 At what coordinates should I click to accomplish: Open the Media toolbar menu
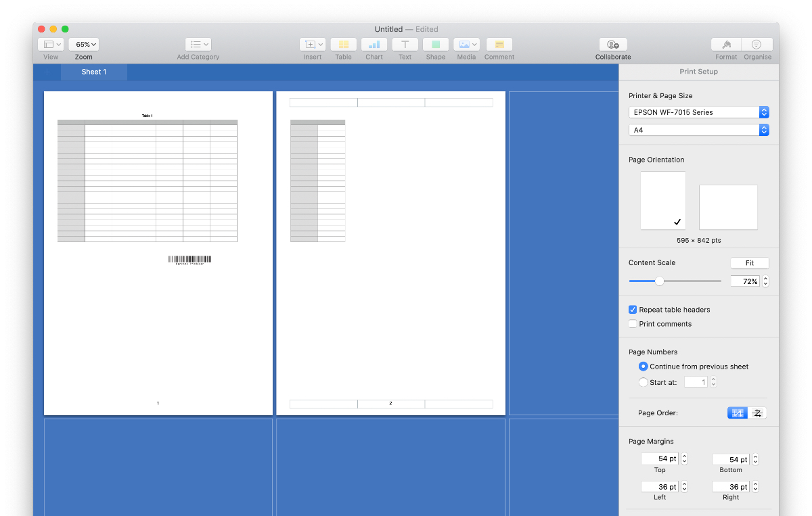[x=466, y=45]
